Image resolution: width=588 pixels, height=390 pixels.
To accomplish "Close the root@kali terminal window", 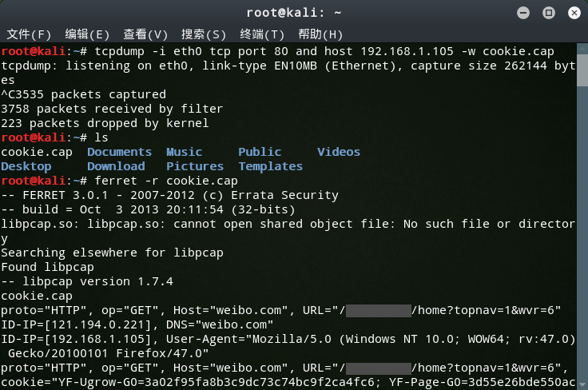I will point(574,13).
